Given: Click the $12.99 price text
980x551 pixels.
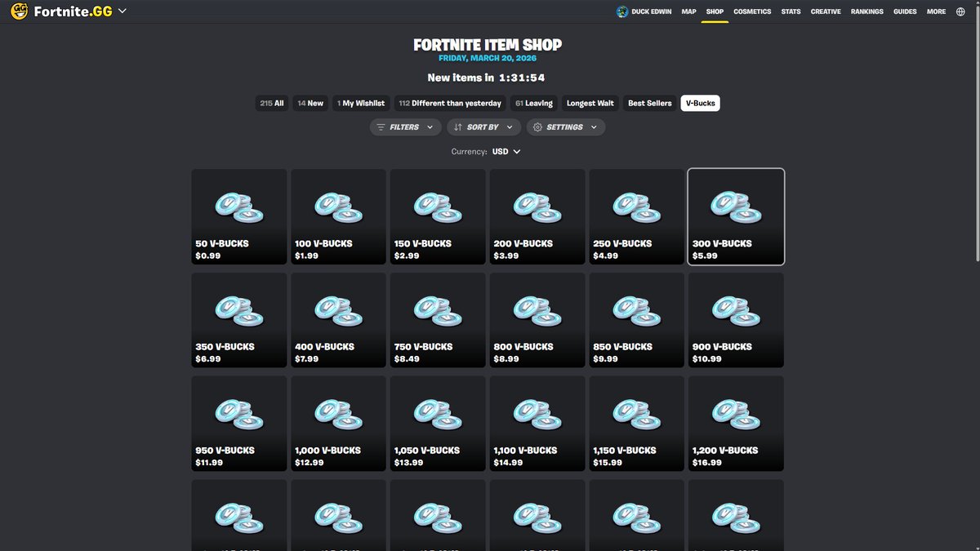Looking at the screenshot, I should pyautogui.click(x=309, y=463).
